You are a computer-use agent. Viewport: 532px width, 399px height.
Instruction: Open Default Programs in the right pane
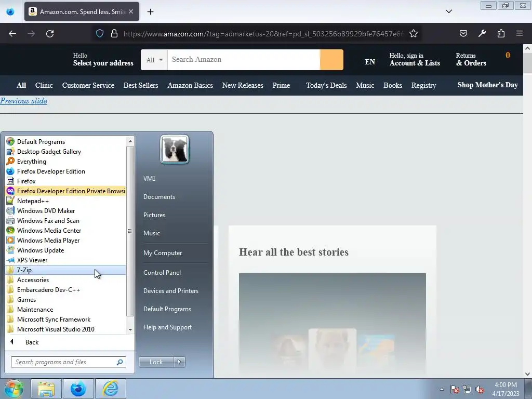(x=167, y=309)
